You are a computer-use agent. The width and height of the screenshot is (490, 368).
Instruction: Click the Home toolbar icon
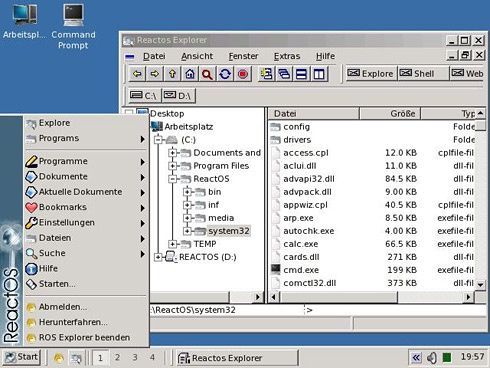click(x=190, y=74)
